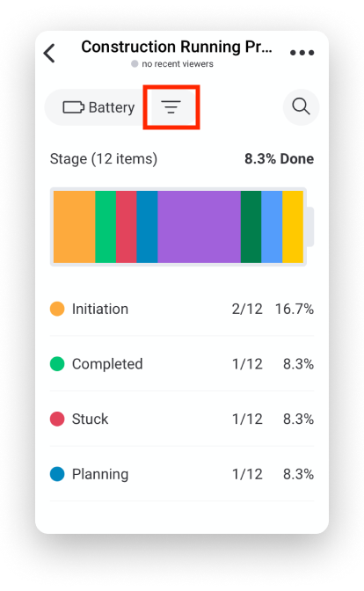This screenshot has height=591, width=364.
Task: Open the three-dot more options menu
Action: click(302, 53)
